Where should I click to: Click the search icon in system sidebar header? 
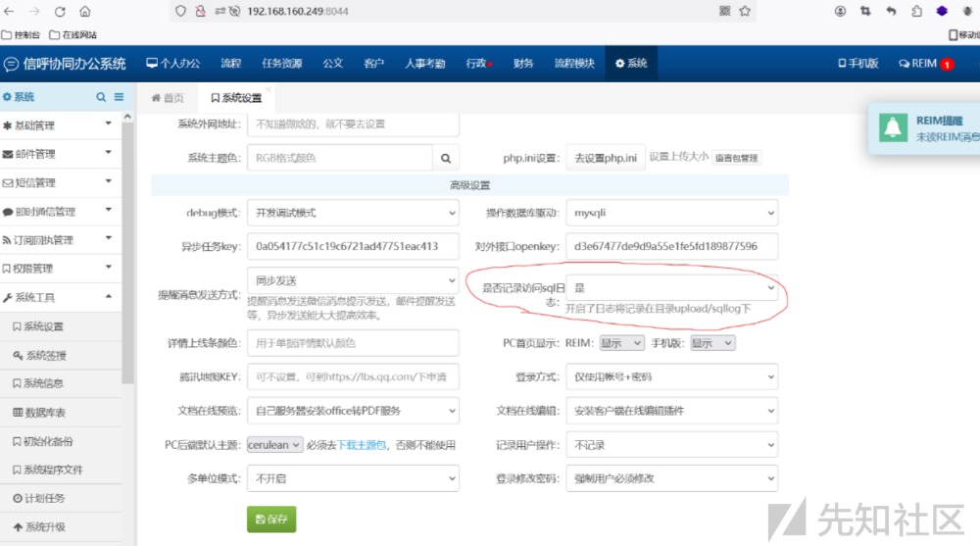click(101, 97)
